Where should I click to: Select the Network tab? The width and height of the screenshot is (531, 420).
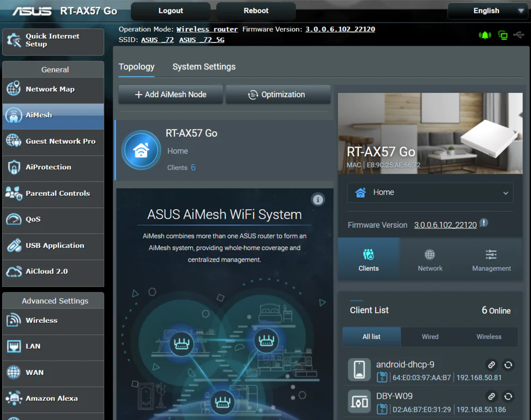click(x=430, y=260)
